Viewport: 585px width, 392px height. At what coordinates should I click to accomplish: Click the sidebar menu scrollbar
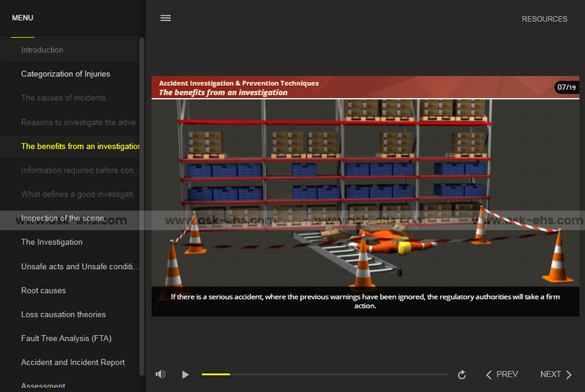click(142, 195)
